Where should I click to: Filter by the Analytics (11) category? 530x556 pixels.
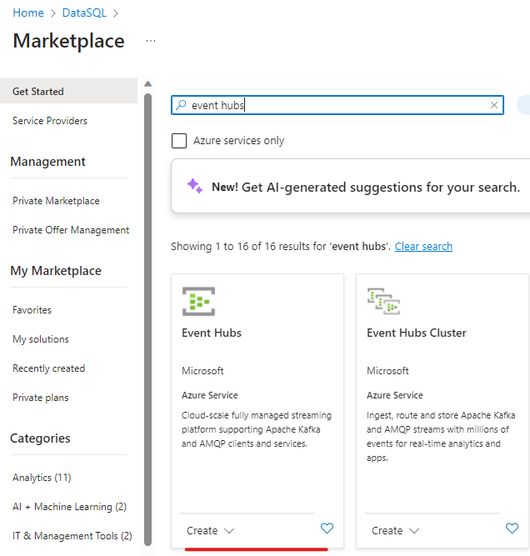pyautogui.click(x=42, y=477)
